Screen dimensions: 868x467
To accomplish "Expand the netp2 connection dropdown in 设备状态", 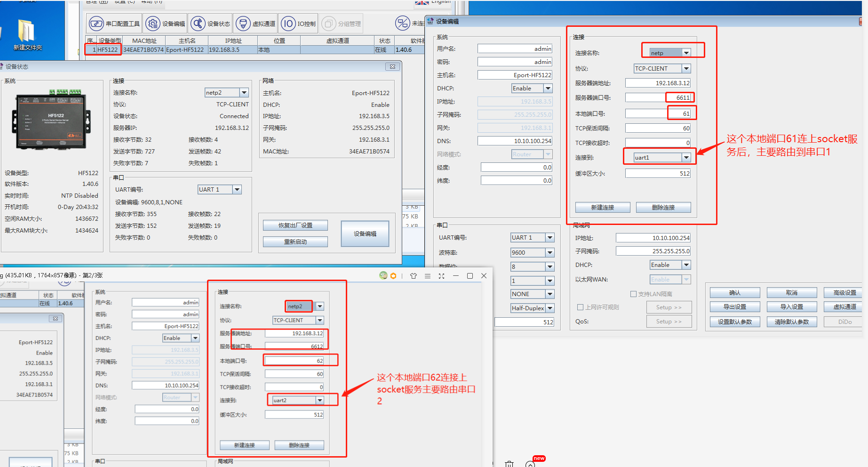I will pyautogui.click(x=244, y=93).
